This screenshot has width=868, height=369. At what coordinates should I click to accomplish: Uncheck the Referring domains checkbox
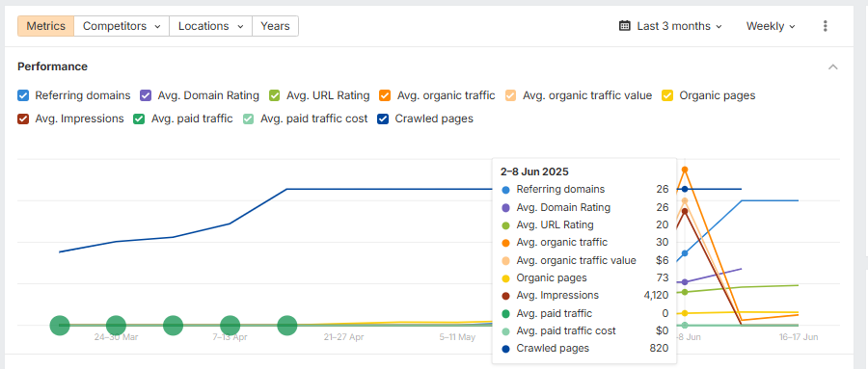point(23,95)
